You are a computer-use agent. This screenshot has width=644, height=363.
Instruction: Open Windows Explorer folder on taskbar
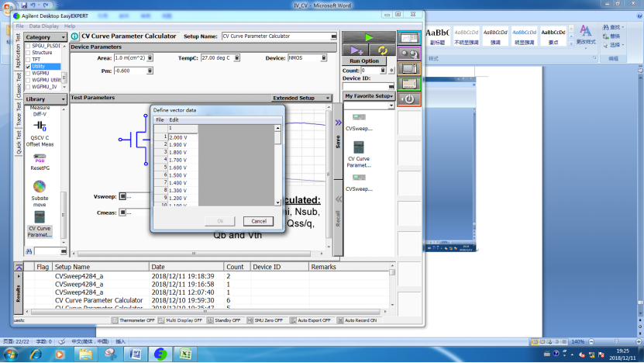click(85, 354)
